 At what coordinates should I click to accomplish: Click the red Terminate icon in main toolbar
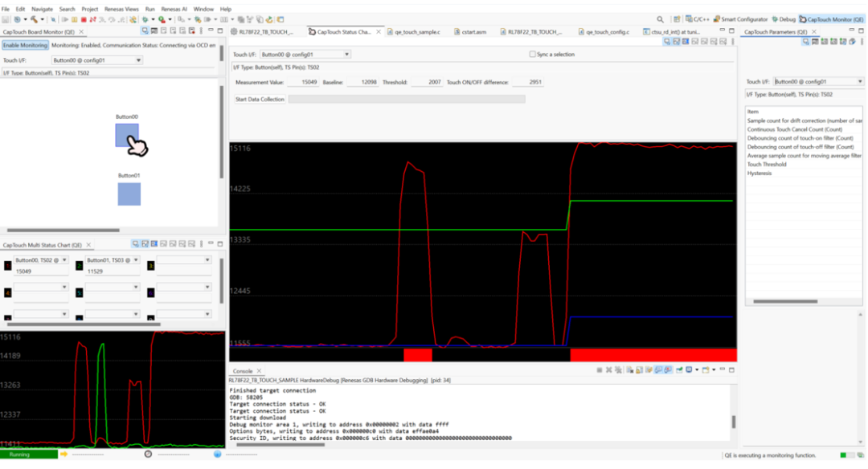point(84,19)
